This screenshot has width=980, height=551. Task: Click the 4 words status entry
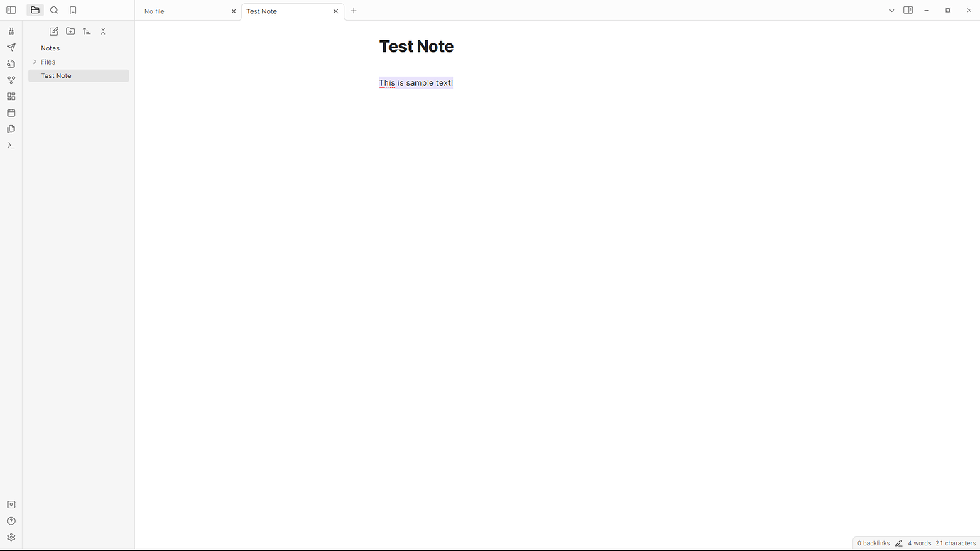920,543
